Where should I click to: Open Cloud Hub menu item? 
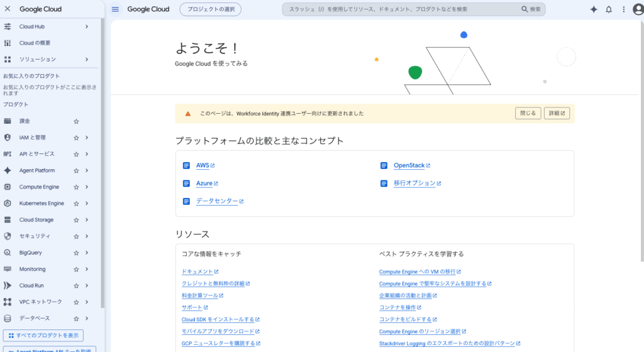(32, 26)
